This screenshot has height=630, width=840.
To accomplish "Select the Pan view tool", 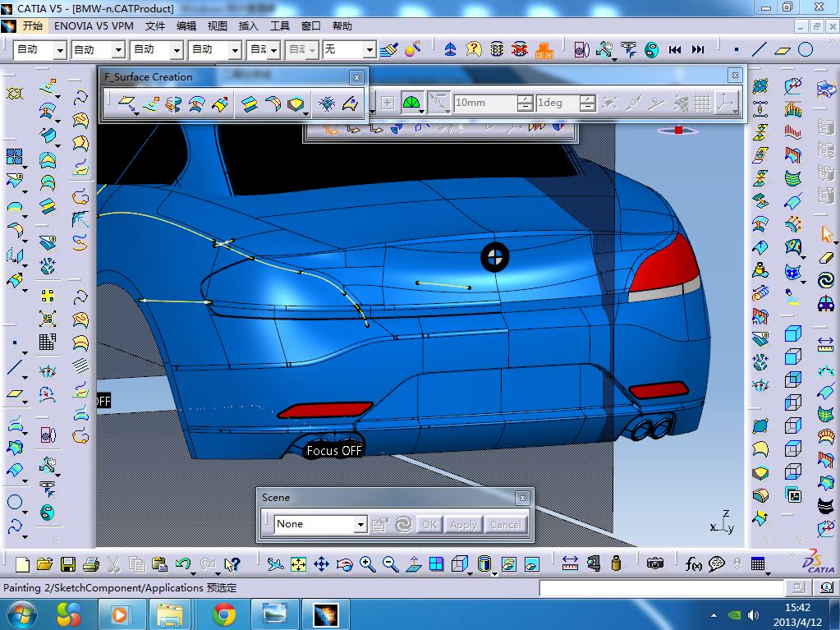I will pyautogui.click(x=321, y=563).
